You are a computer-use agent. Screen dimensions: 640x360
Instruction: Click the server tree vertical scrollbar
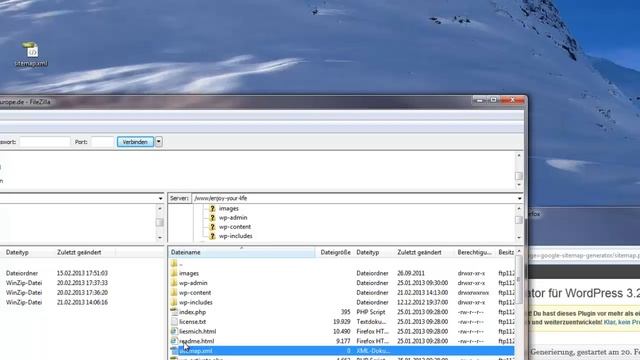pos(519,222)
